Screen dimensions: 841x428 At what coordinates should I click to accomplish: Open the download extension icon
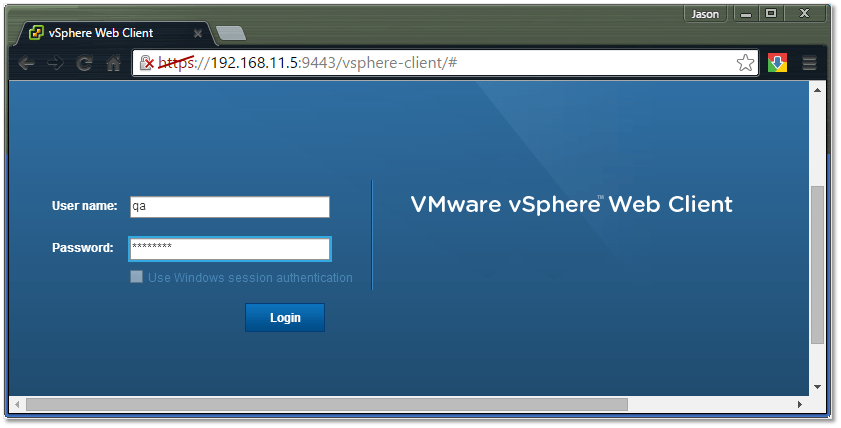(x=777, y=63)
